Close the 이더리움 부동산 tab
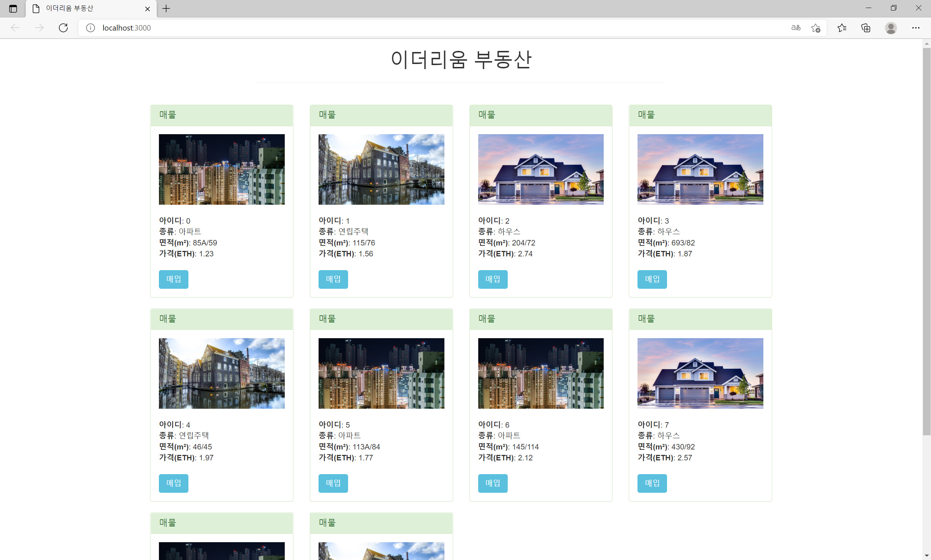The height and width of the screenshot is (560, 931). (x=148, y=9)
